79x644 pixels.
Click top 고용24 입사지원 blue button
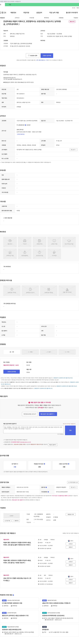[x=47, y=55]
